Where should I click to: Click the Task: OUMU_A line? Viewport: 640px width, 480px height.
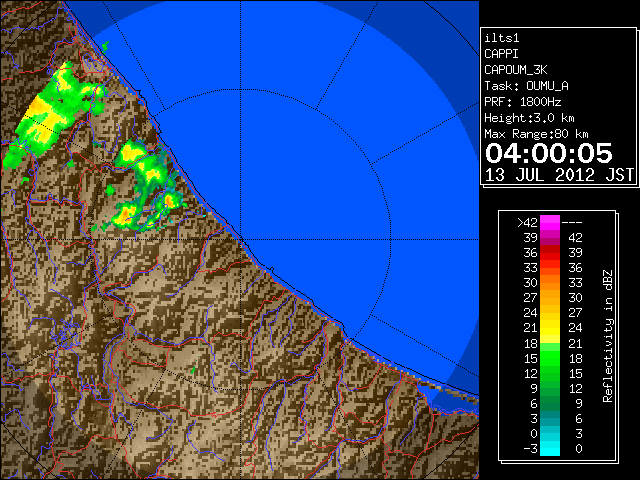point(527,86)
